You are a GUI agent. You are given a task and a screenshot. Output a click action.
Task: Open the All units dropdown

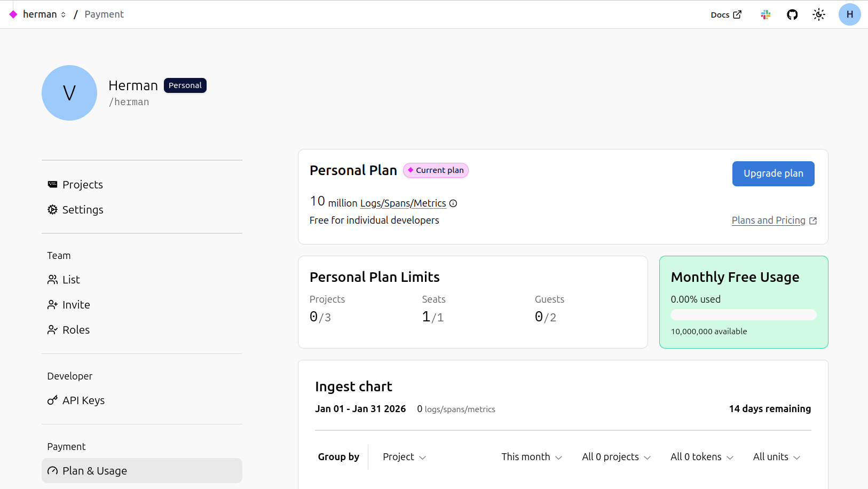pyautogui.click(x=776, y=457)
